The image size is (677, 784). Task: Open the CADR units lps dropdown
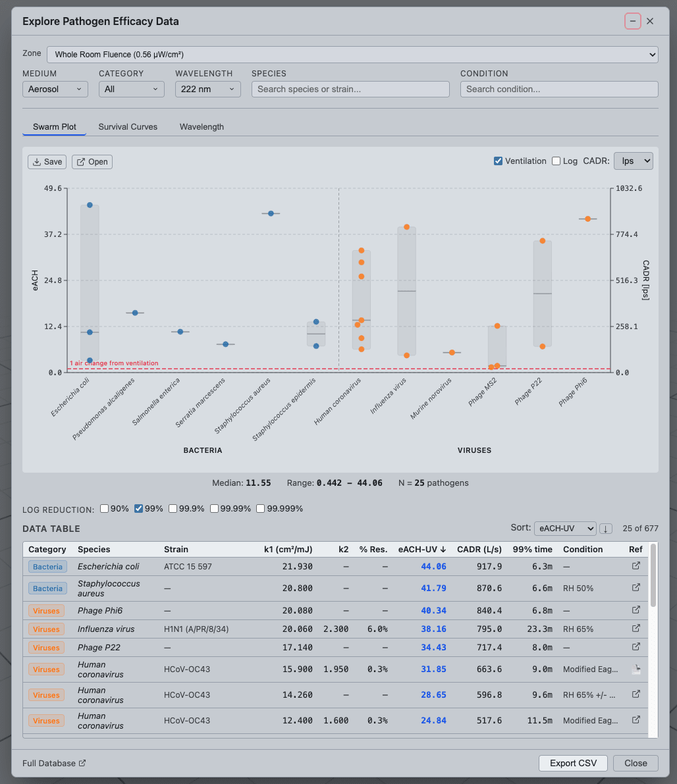click(634, 161)
